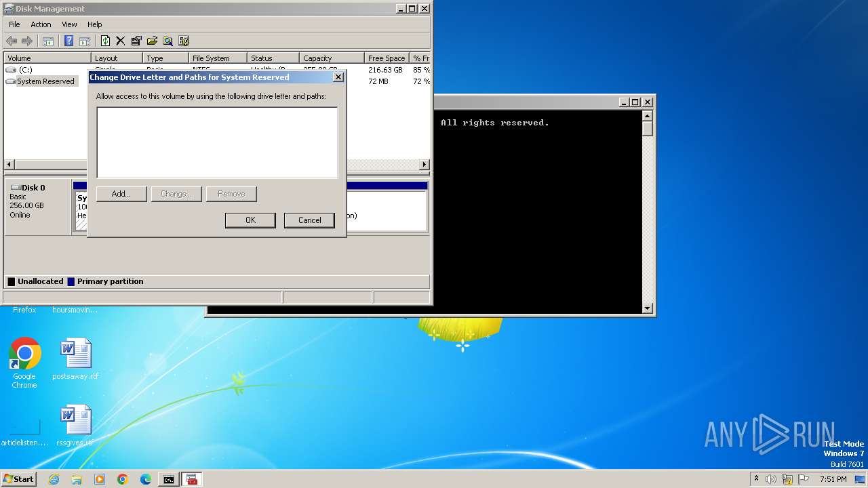This screenshot has height=488, width=868.
Task: Select the postsaway.rtf desktop file
Action: click(75, 359)
